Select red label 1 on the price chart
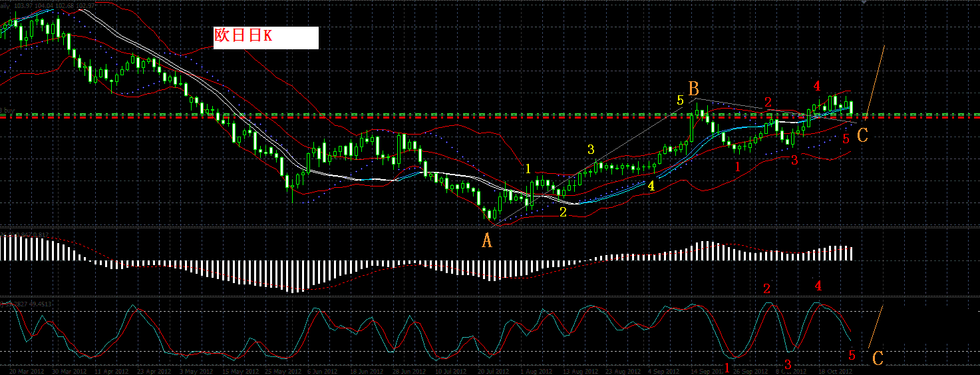This screenshot has height=375, width=980. 737,167
